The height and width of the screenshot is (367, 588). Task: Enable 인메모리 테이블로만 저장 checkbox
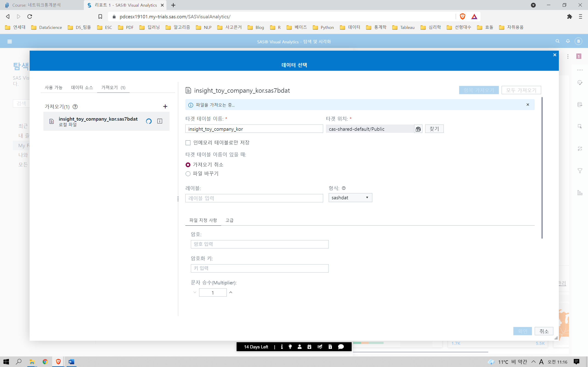point(188,143)
